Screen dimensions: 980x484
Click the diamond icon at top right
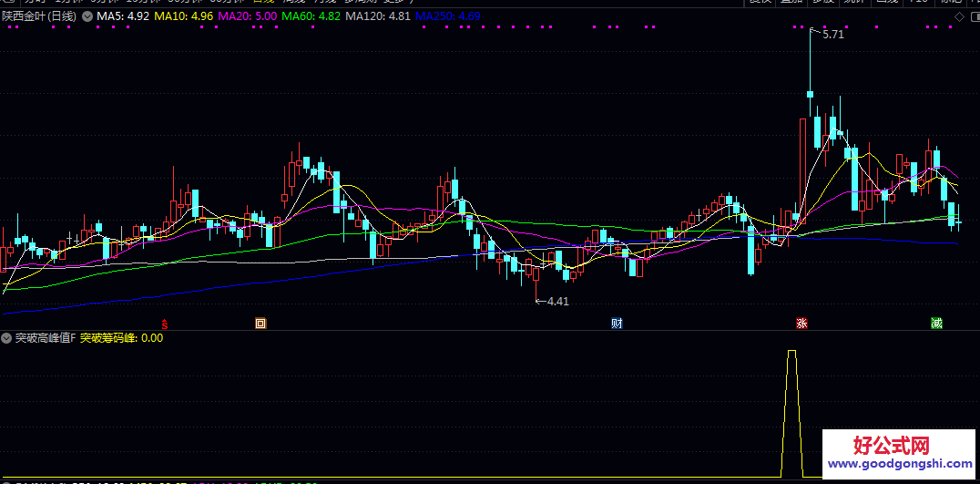958,16
